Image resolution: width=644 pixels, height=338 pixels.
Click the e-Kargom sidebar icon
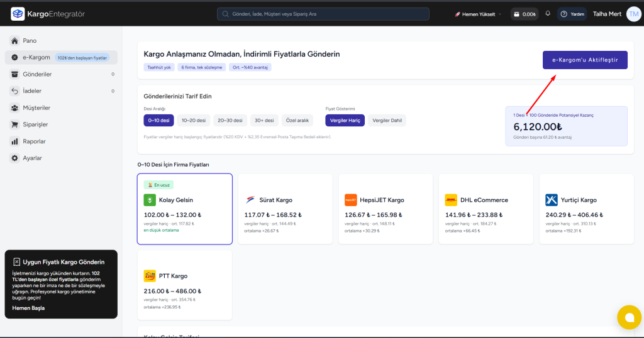15,57
